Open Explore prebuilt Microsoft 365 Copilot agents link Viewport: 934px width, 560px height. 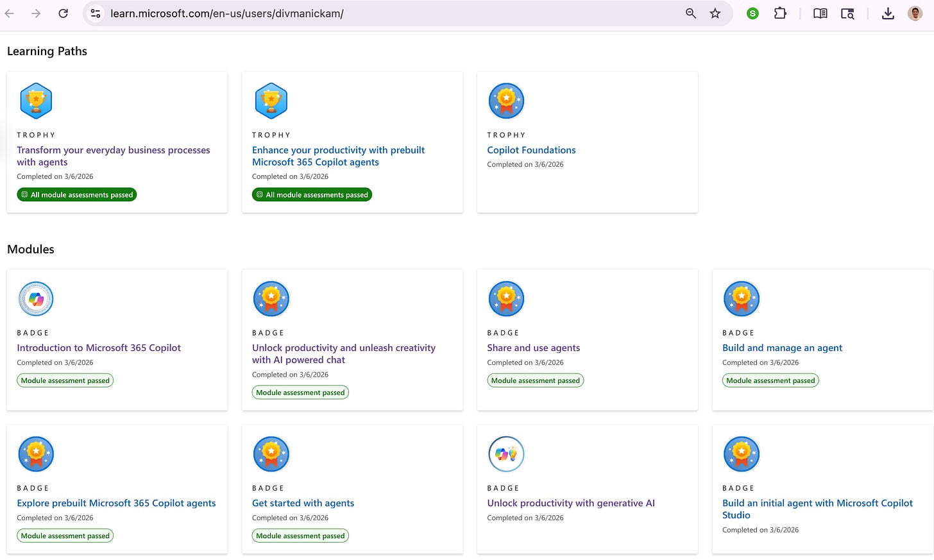coord(116,503)
